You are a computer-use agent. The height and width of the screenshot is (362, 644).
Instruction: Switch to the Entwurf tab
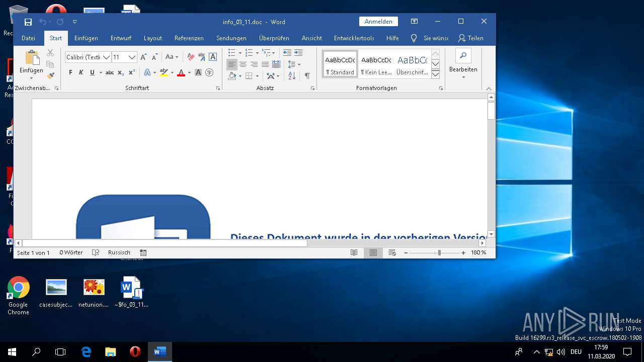(121, 38)
